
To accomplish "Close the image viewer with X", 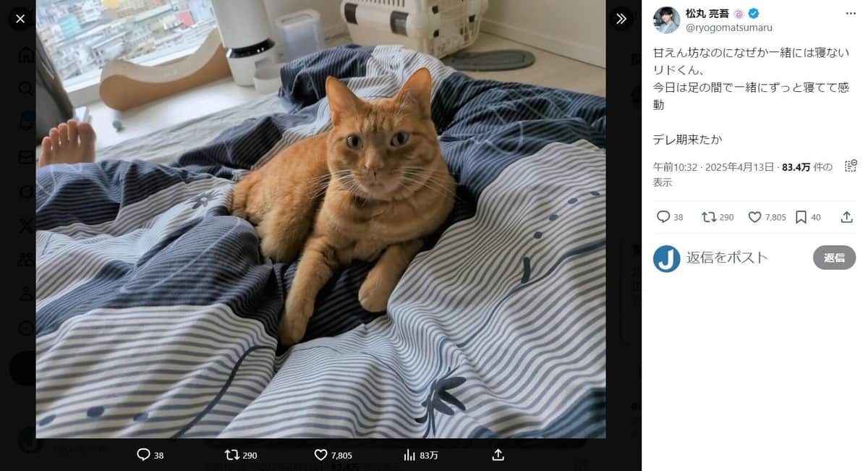I will 20,19.
